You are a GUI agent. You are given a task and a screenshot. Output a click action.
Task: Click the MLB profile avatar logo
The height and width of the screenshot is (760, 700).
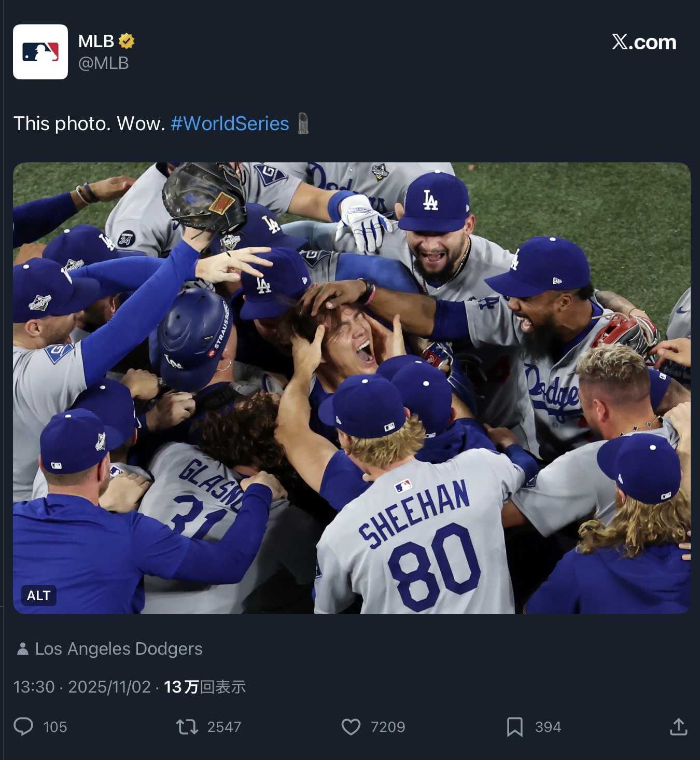coord(40,52)
